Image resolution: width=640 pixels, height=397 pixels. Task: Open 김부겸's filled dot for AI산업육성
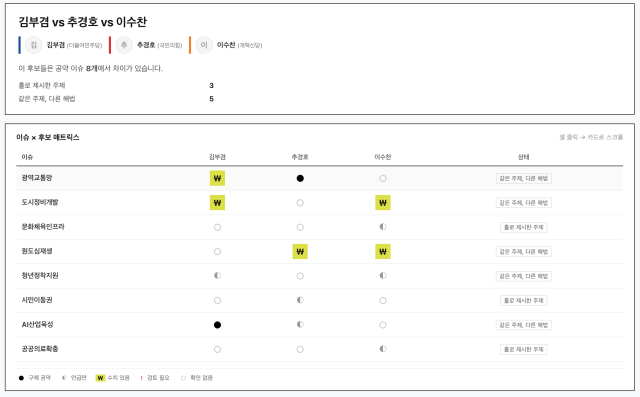click(x=217, y=325)
